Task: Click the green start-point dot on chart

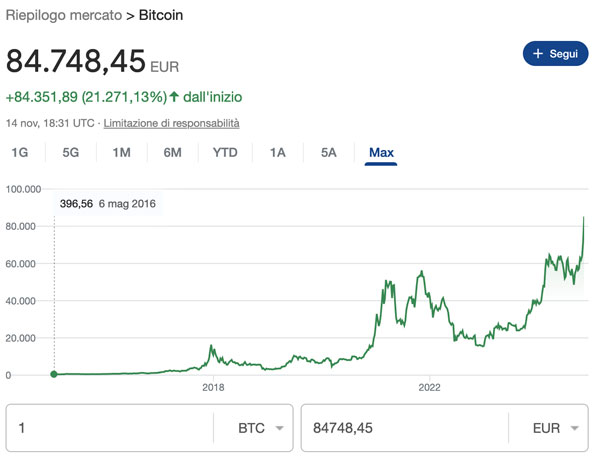Action: click(54, 374)
